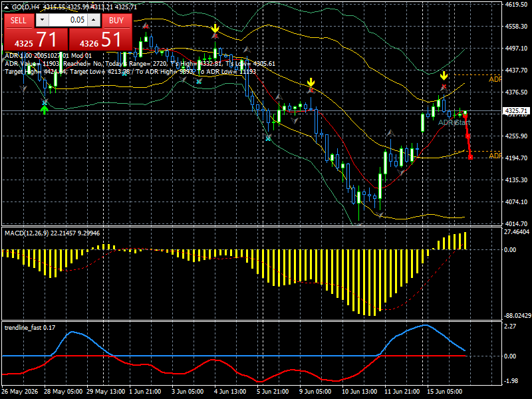Click the Today's Range= 2720 text

point(136,64)
